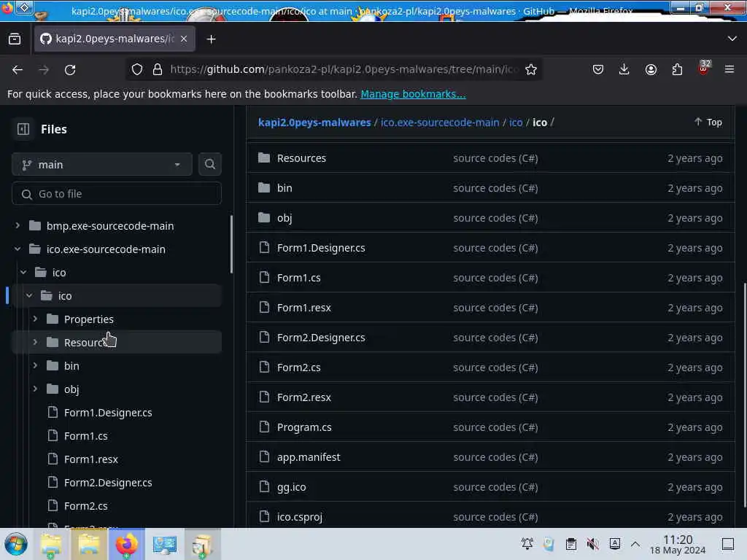This screenshot has width=747, height=560.
Task: Open the Firefox View icon
Action: coord(15,39)
